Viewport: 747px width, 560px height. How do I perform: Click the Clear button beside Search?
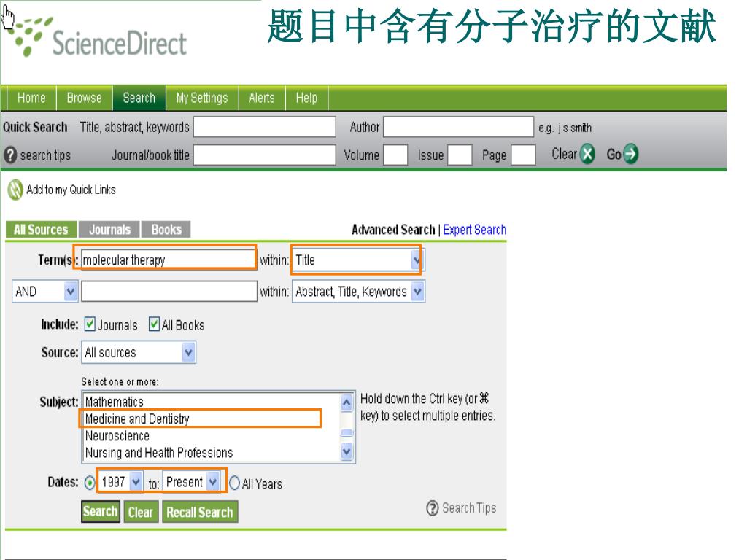[x=141, y=512]
